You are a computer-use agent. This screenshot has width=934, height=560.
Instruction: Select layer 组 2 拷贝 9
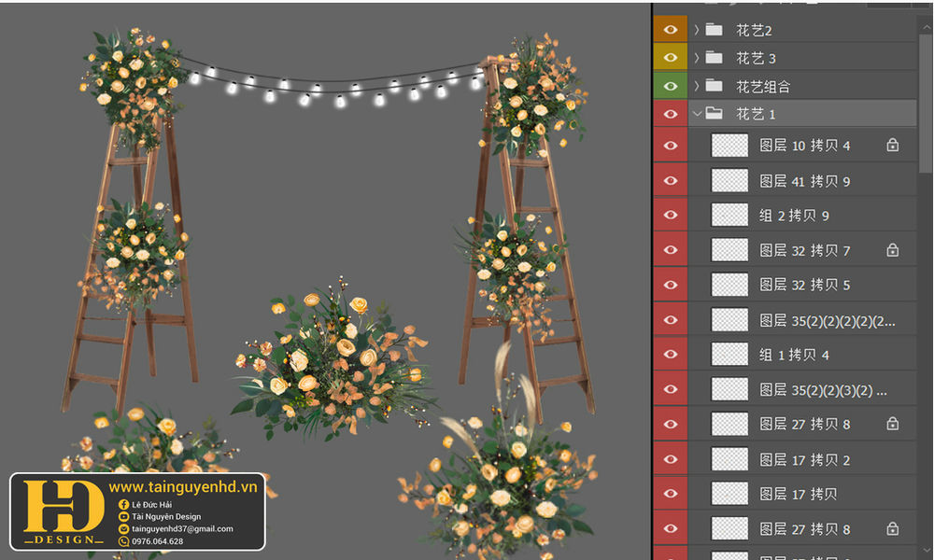794,216
